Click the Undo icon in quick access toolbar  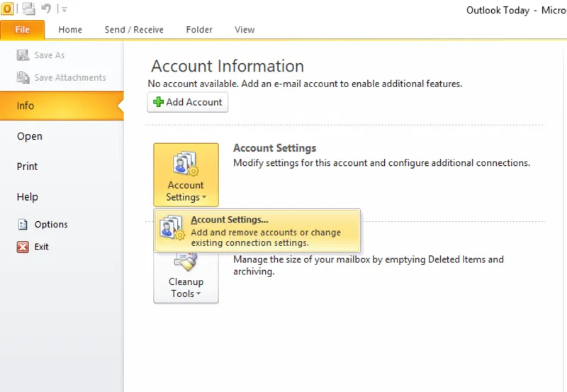pos(46,8)
